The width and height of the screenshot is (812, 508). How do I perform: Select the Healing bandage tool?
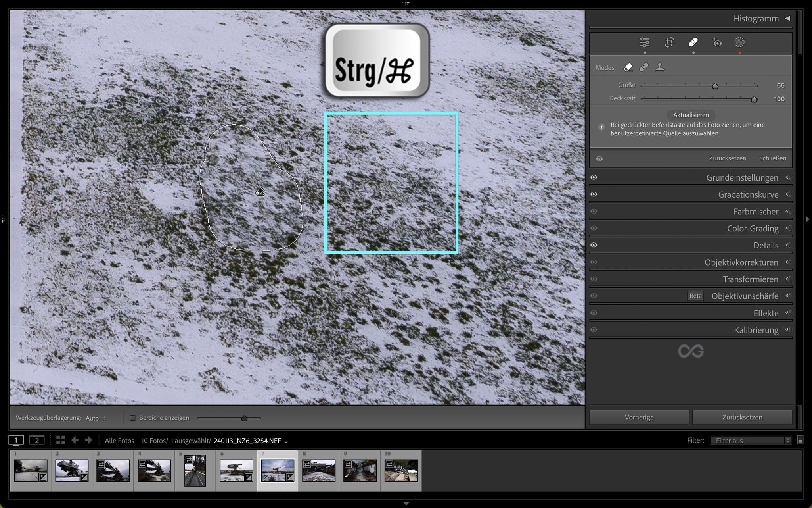point(693,42)
